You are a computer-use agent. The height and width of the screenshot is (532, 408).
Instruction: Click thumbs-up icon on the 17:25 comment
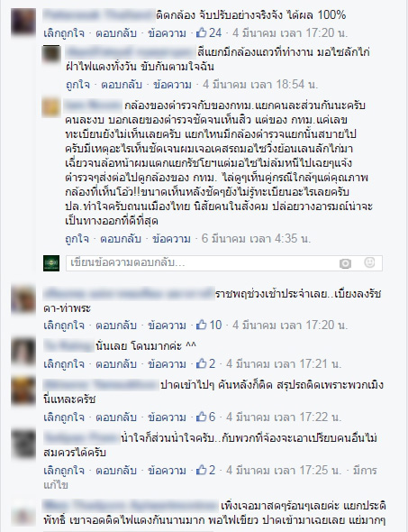click(201, 470)
